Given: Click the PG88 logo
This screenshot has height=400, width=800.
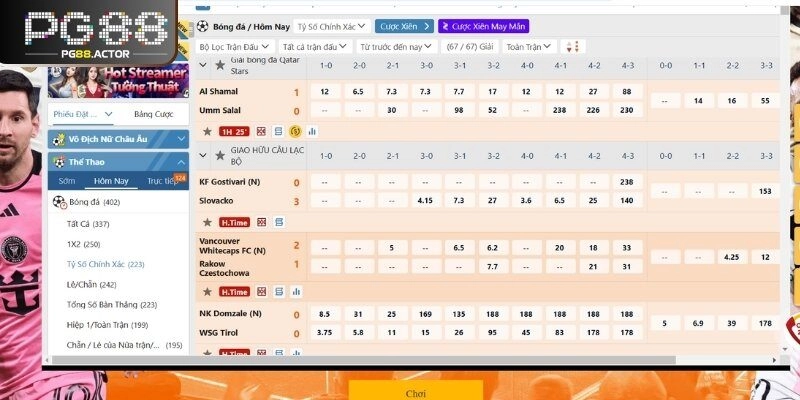Looking at the screenshot, I should (x=87, y=32).
